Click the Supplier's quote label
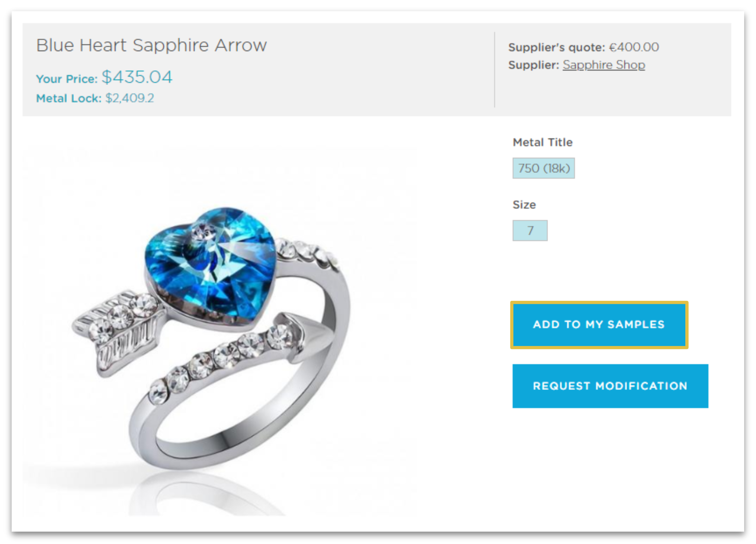756x544 pixels. pos(557,47)
